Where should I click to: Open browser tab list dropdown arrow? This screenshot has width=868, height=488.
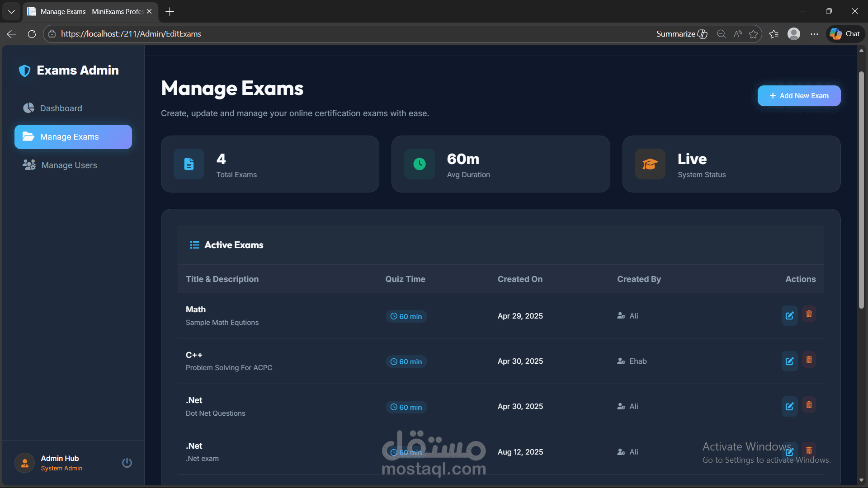(11, 12)
